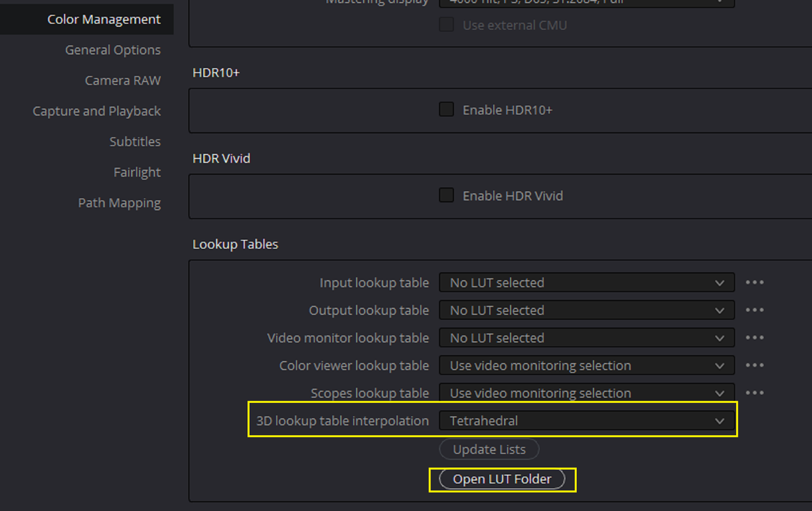Open Capture and Playback settings

click(x=96, y=111)
